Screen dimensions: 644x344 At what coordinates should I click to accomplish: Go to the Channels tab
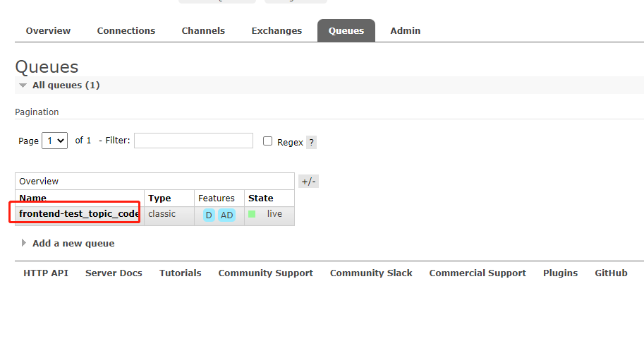203,31
